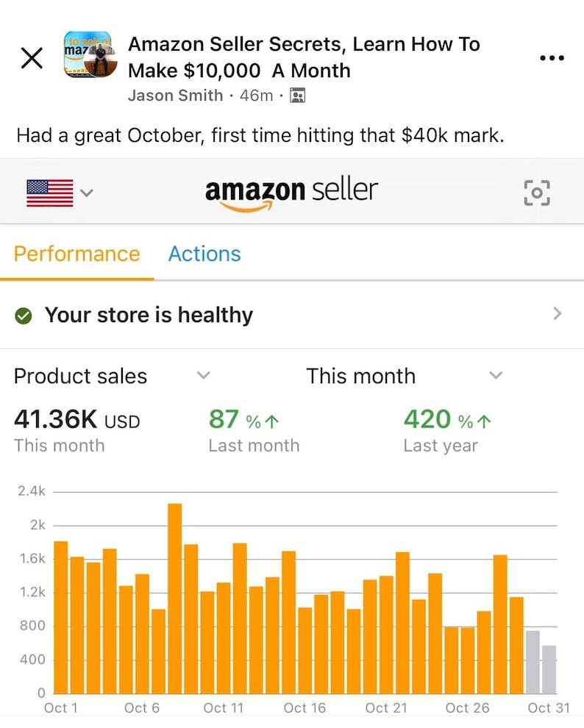Tap the US flag marketplace icon
584x728 pixels.
[x=49, y=193]
